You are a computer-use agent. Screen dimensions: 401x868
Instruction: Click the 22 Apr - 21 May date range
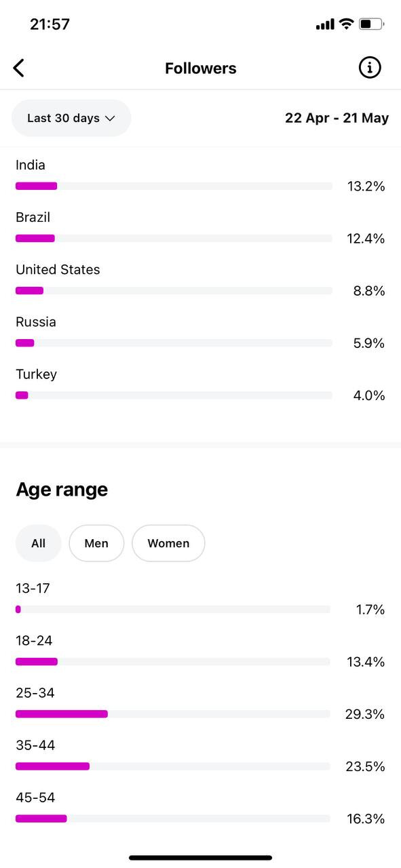[337, 118]
